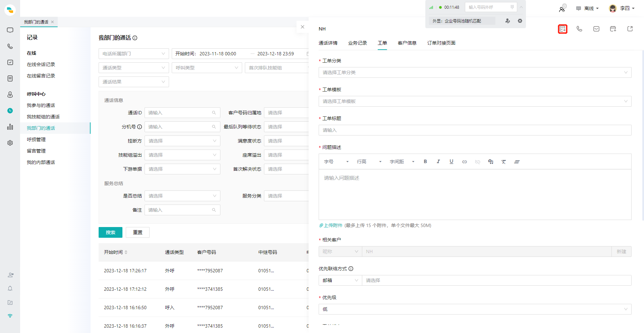
Task: Open records clock icon in left sidebar
Action: click(x=10, y=111)
